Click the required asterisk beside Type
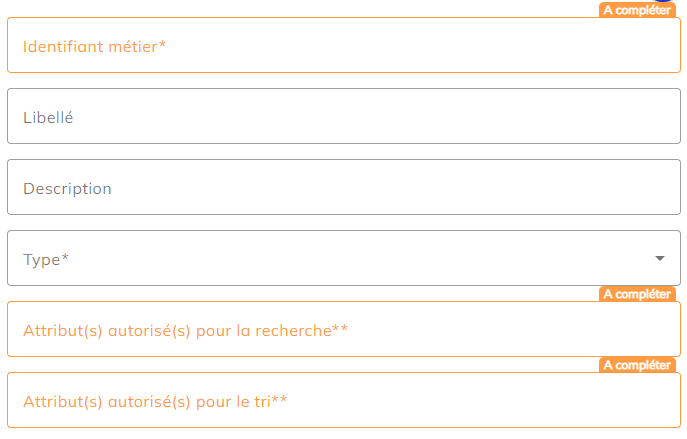The width and height of the screenshot is (687, 439). tap(66, 258)
